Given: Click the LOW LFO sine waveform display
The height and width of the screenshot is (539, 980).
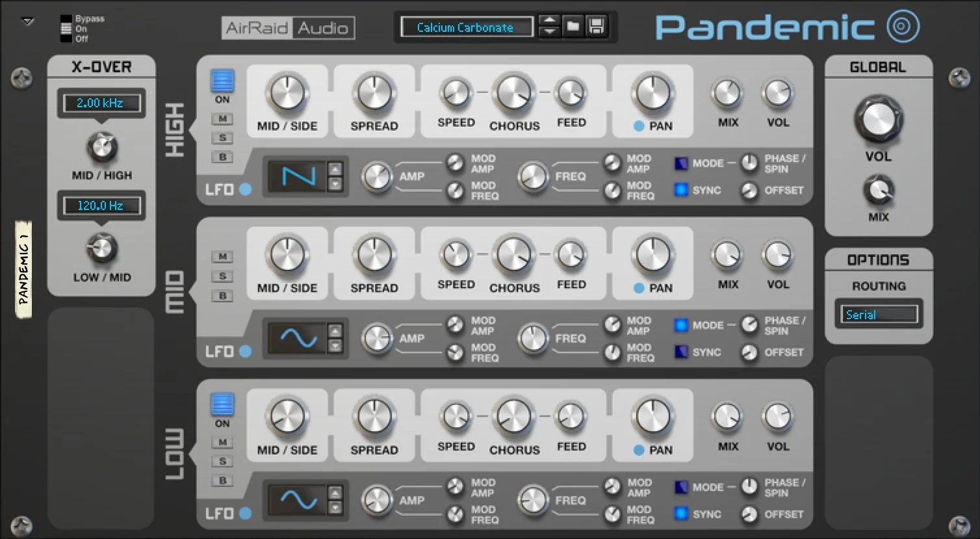Looking at the screenshot, I should pos(298,500).
